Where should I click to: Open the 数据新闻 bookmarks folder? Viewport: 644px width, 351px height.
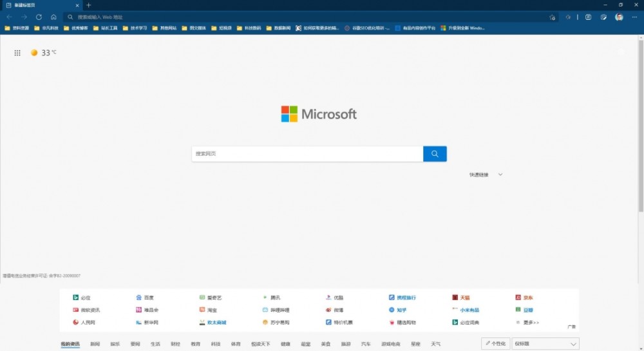278,28
